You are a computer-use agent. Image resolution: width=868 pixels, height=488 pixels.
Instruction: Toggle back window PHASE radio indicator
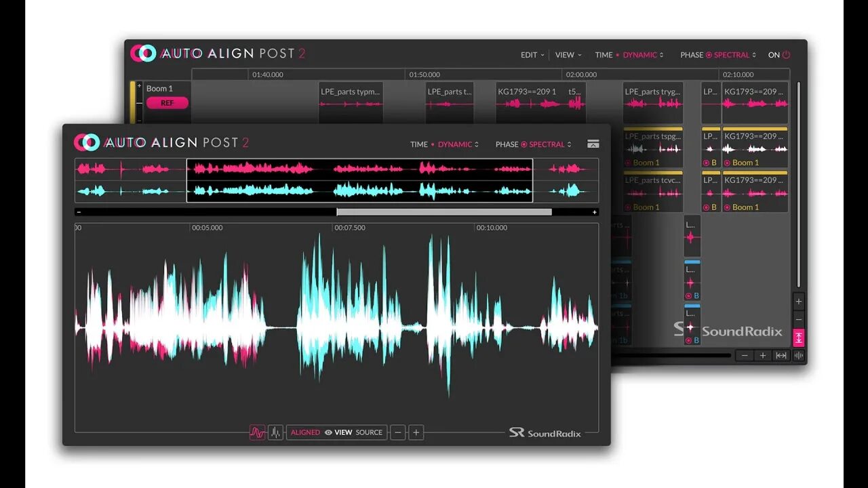pyautogui.click(x=709, y=55)
